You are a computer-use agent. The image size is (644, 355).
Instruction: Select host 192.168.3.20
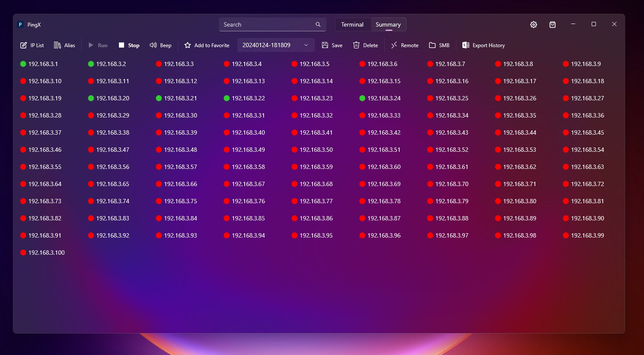[x=109, y=98]
